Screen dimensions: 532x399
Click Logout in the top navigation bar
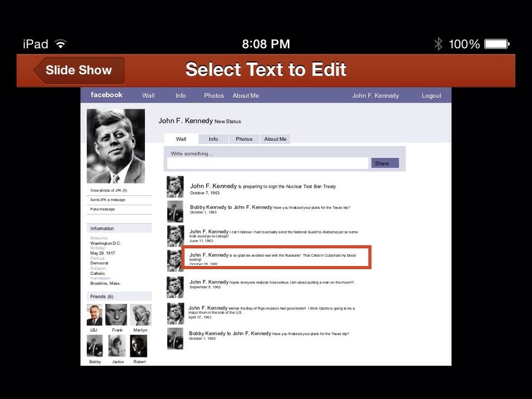pos(431,96)
